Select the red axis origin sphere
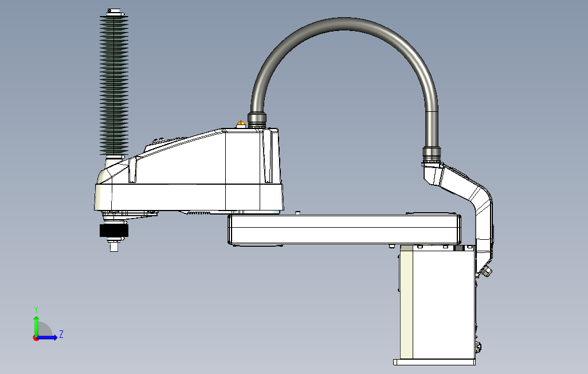The image size is (588, 374). tap(36, 338)
